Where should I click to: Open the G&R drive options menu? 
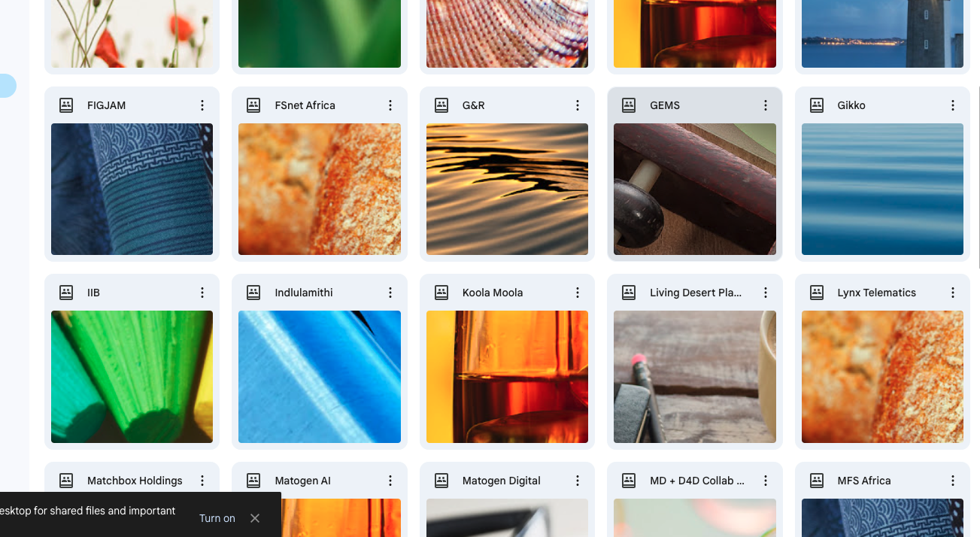pyautogui.click(x=577, y=105)
